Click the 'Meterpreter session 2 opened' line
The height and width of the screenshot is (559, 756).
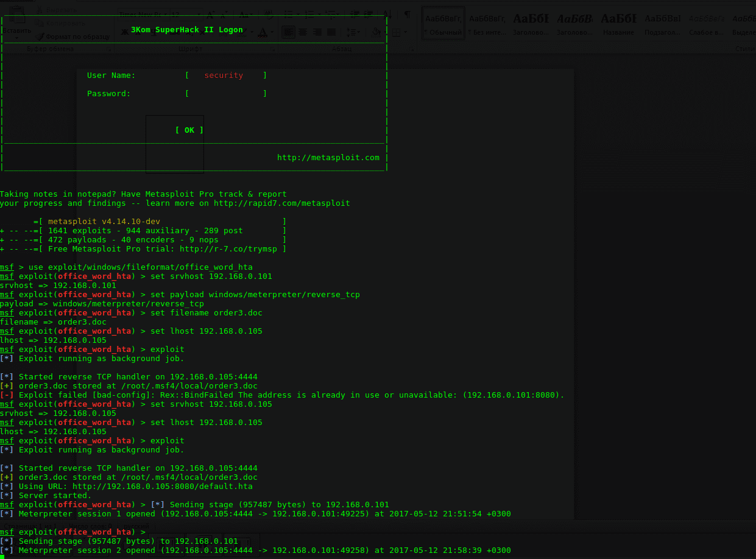point(255,550)
